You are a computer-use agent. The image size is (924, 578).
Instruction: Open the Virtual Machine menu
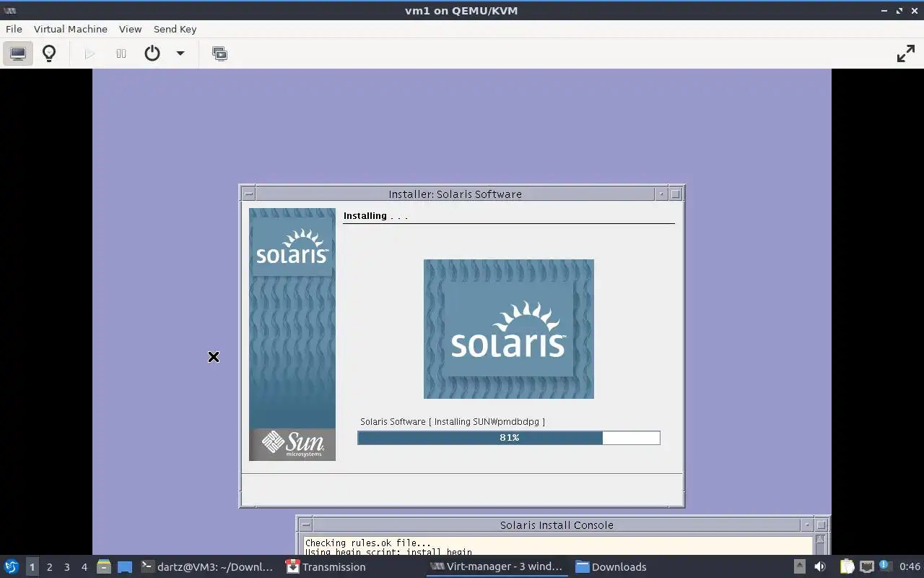point(71,29)
